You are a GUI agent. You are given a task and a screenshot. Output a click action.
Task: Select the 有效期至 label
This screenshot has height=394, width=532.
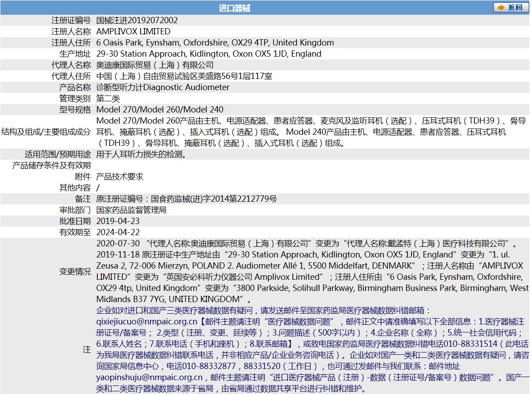coord(75,232)
